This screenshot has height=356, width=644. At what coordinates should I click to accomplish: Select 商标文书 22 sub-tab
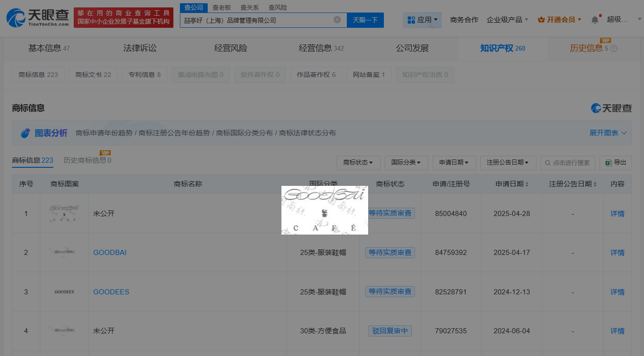pos(93,75)
